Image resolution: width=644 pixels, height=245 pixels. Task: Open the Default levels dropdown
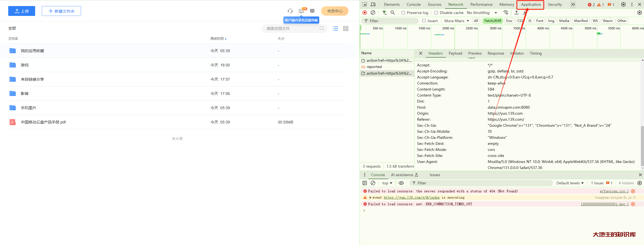(x=570, y=183)
